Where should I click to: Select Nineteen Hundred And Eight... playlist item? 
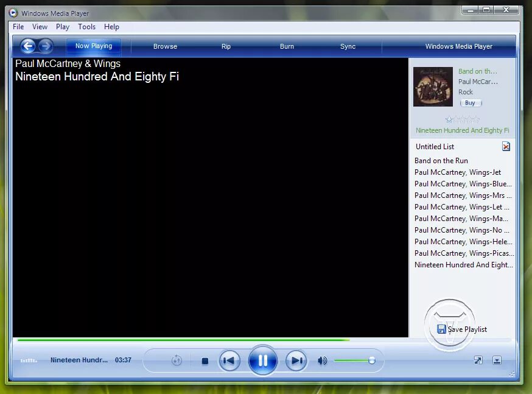(463, 264)
